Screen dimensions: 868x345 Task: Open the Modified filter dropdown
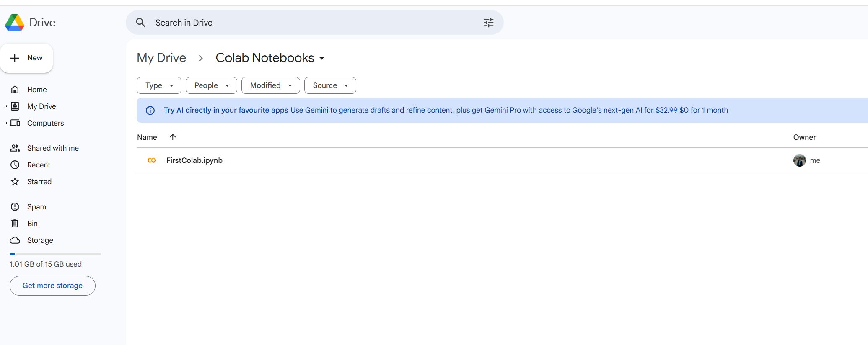[271, 85]
